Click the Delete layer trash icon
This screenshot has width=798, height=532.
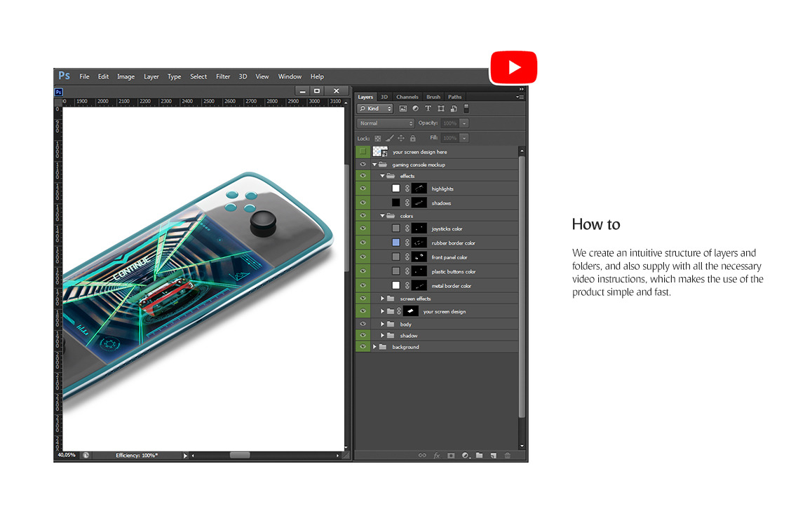click(508, 455)
